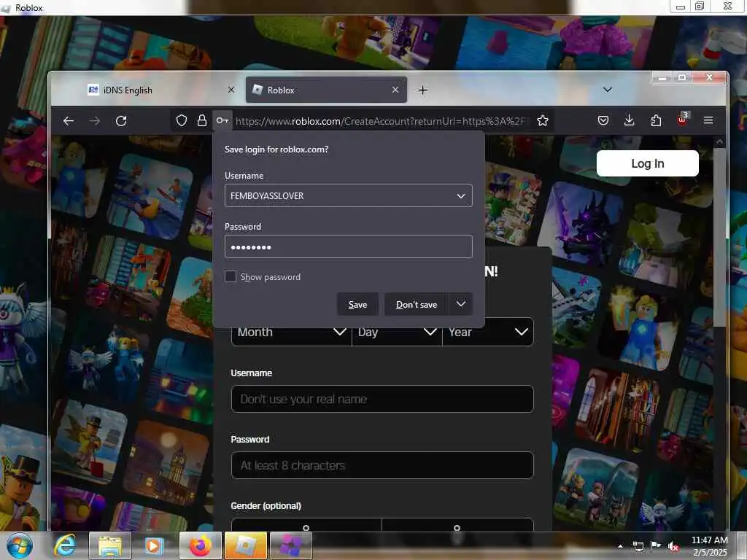Open the Firefox hamburger menu
The width and height of the screenshot is (747, 560).
[708, 121]
